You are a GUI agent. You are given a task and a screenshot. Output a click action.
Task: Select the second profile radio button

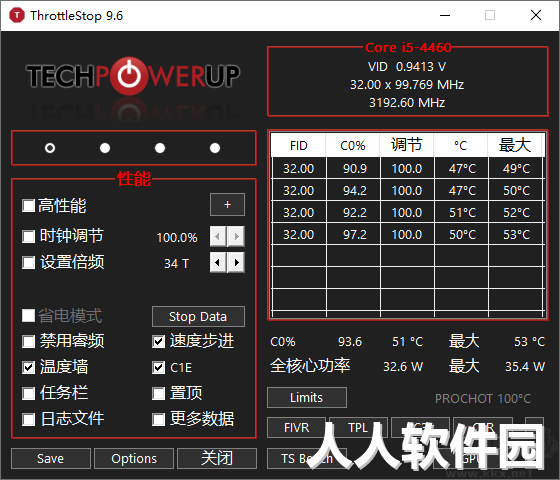(x=105, y=148)
